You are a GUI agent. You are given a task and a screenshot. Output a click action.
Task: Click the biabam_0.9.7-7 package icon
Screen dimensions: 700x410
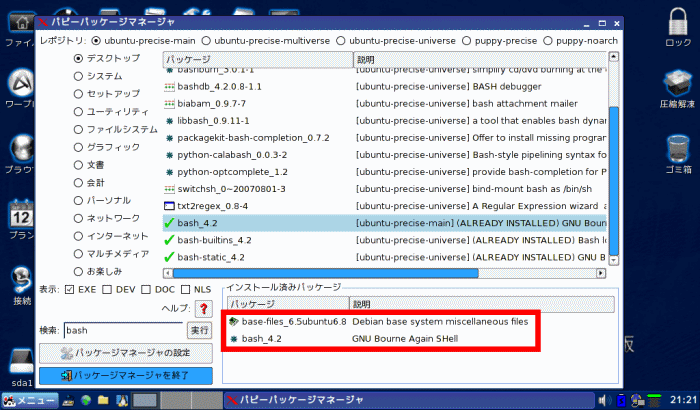point(169,104)
